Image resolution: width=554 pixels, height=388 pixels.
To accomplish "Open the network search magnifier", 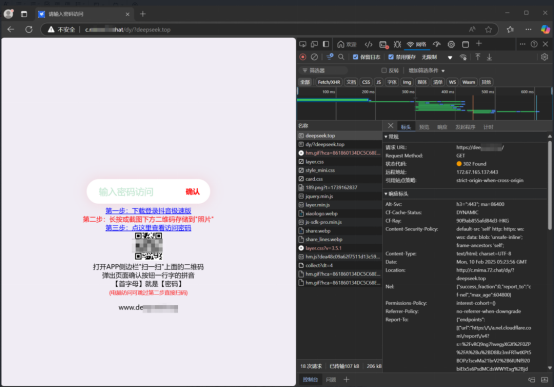I will [x=341, y=57].
